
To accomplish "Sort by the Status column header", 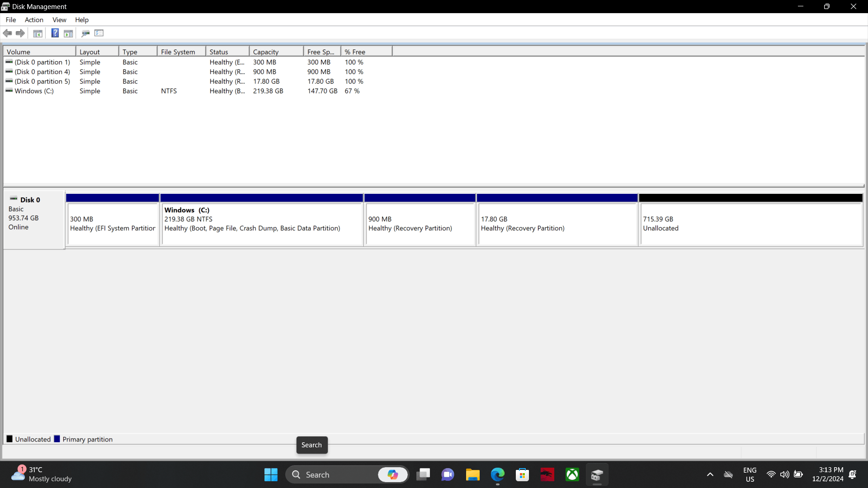I will 227,52.
